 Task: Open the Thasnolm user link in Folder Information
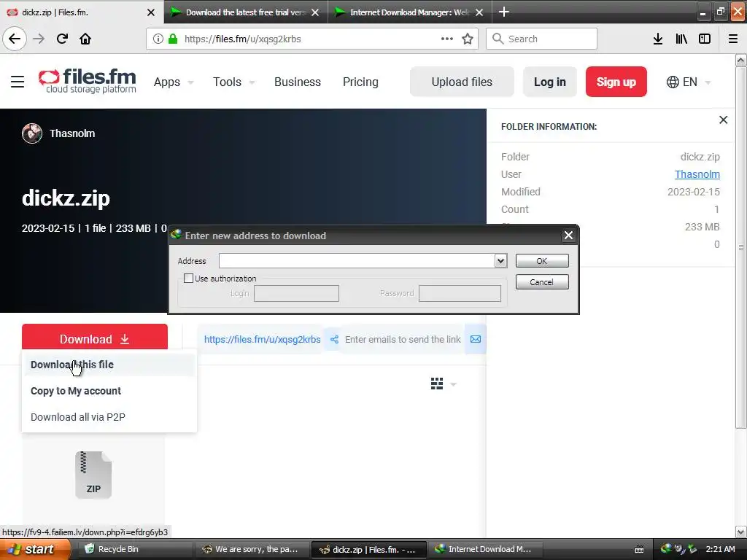697,174
